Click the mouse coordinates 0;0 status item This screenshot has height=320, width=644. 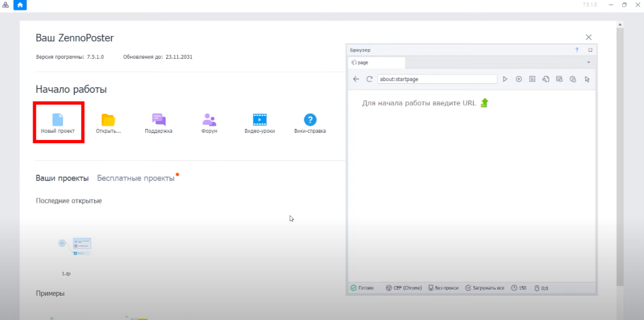(541, 288)
